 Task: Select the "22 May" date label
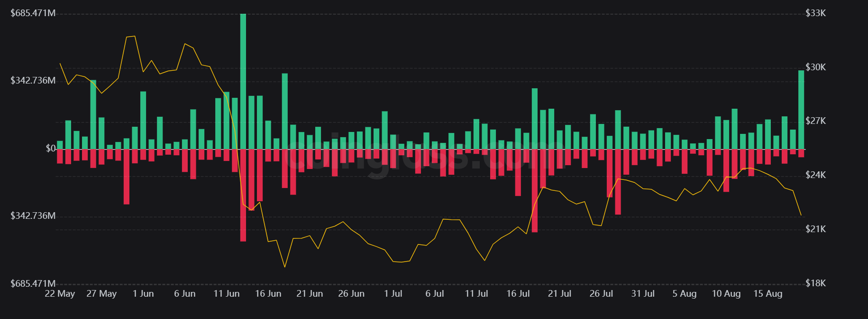[60, 294]
